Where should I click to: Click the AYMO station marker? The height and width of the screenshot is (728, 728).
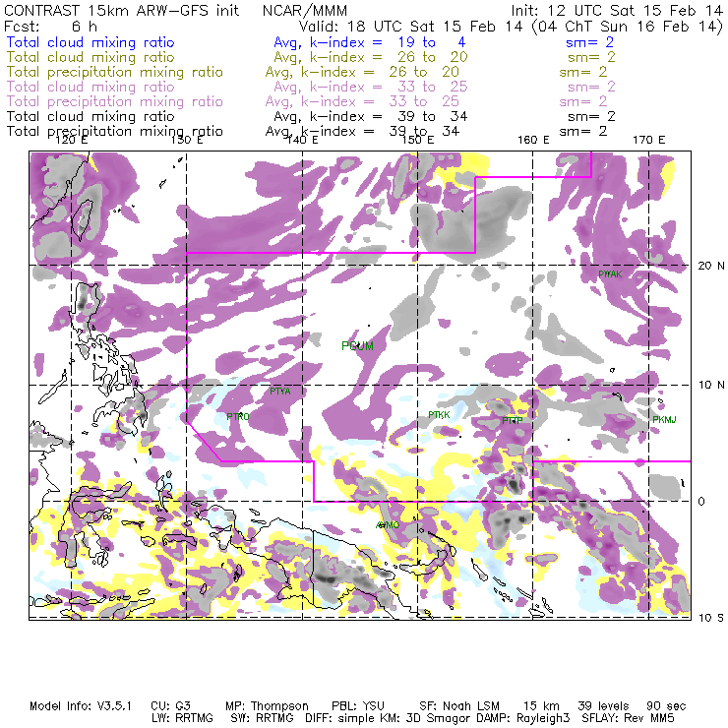[388, 525]
